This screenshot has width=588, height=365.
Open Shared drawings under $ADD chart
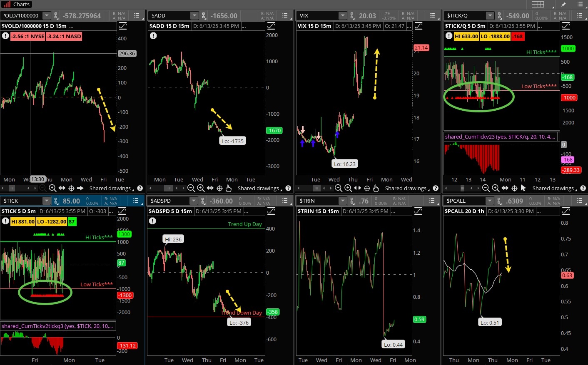point(258,189)
